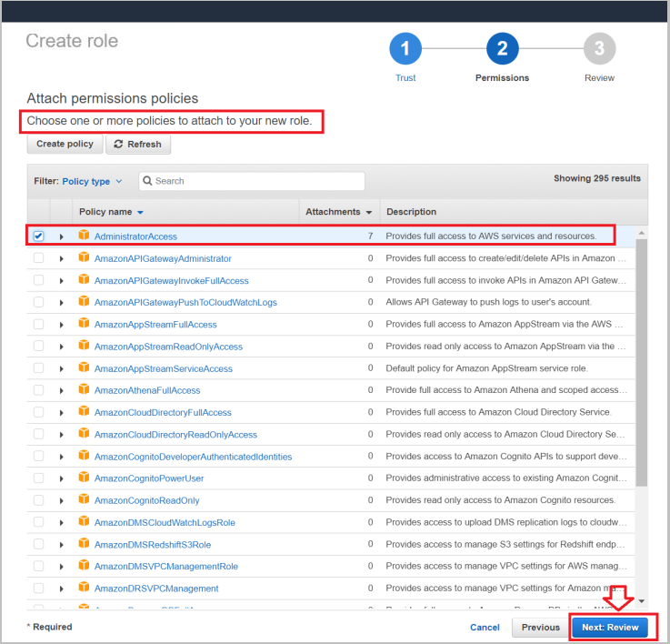Click the 'Showing 295 results' text
The width and height of the screenshot is (670, 644).
pyautogui.click(x=597, y=178)
